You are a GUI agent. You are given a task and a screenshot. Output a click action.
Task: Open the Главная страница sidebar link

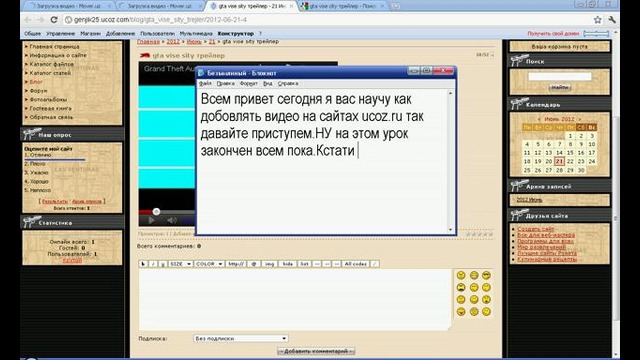coord(54,47)
